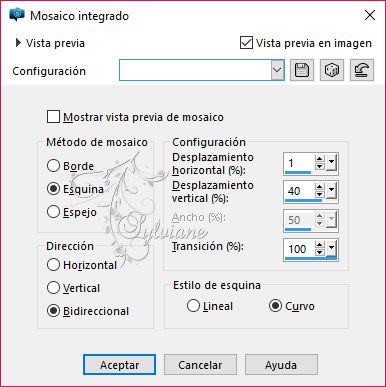This screenshot has height=387, width=386.
Task: Open the Configuración presets dropdown
Action: (277, 70)
